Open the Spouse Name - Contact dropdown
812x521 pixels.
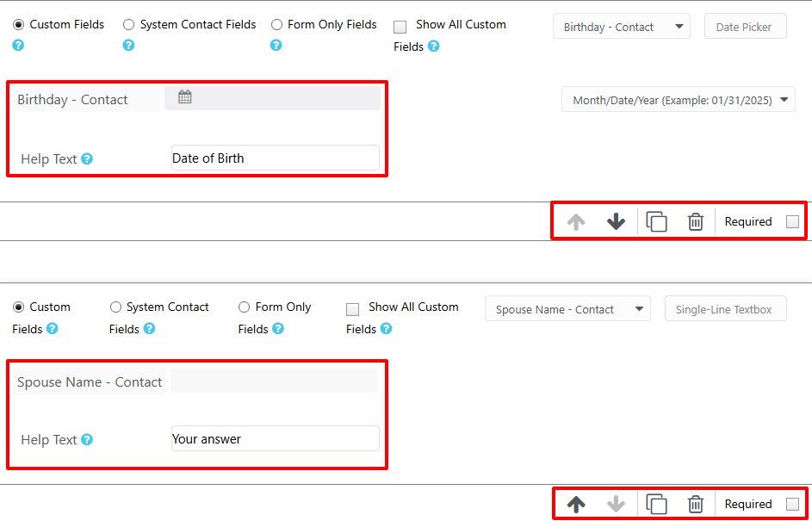click(567, 308)
